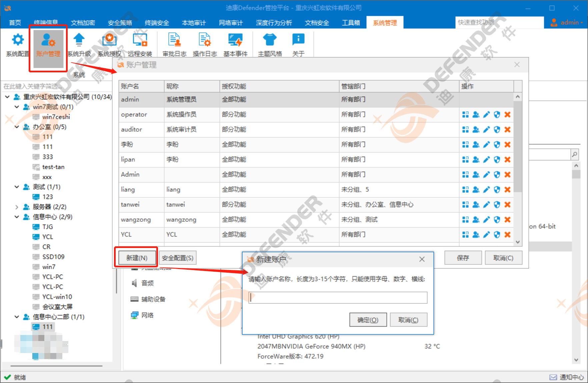Collapse the 信息中心二部 tree group
This screenshot has width=588, height=383.
17,317
